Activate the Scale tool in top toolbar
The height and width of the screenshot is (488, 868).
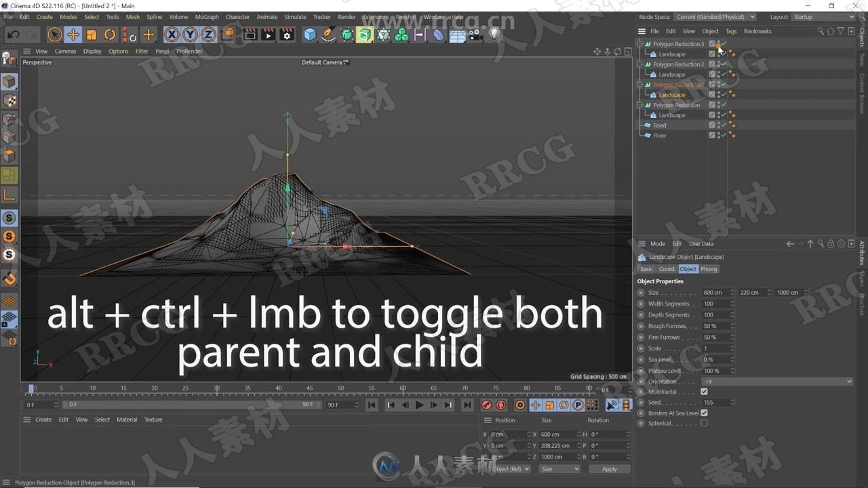(92, 35)
